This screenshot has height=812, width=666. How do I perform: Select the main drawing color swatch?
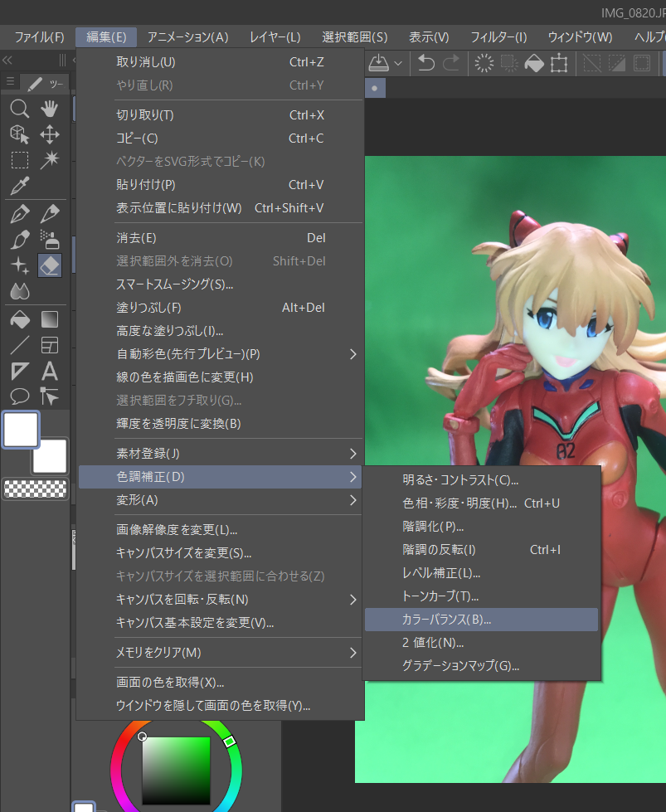(x=21, y=430)
